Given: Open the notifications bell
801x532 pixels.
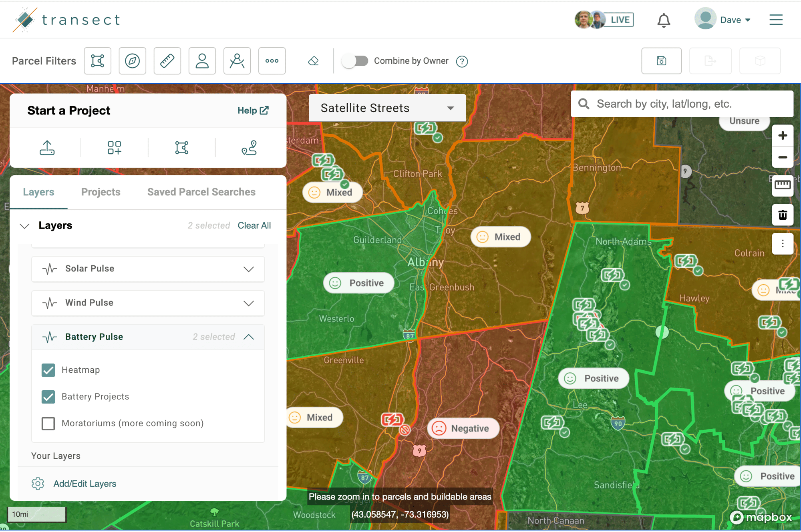Looking at the screenshot, I should [x=664, y=20].
